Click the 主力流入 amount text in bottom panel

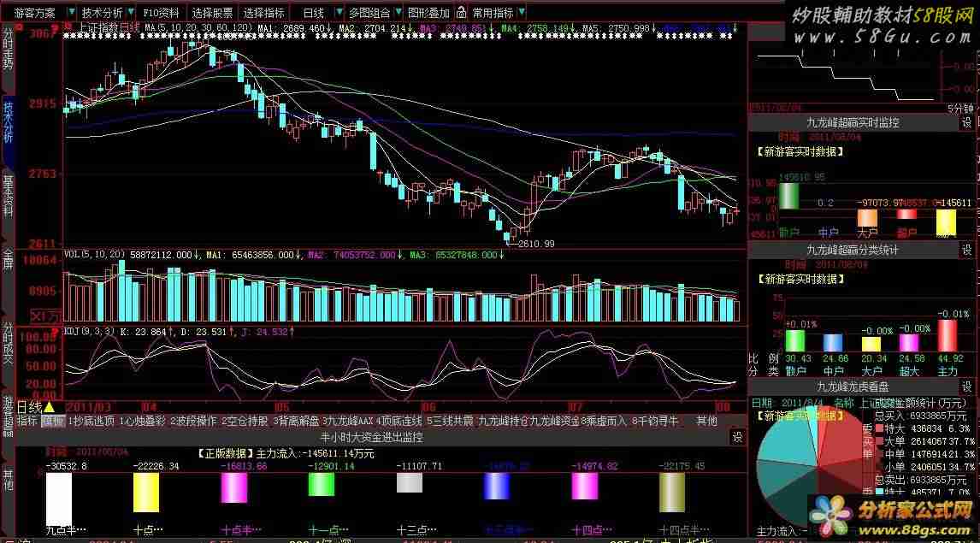(315, 454)
